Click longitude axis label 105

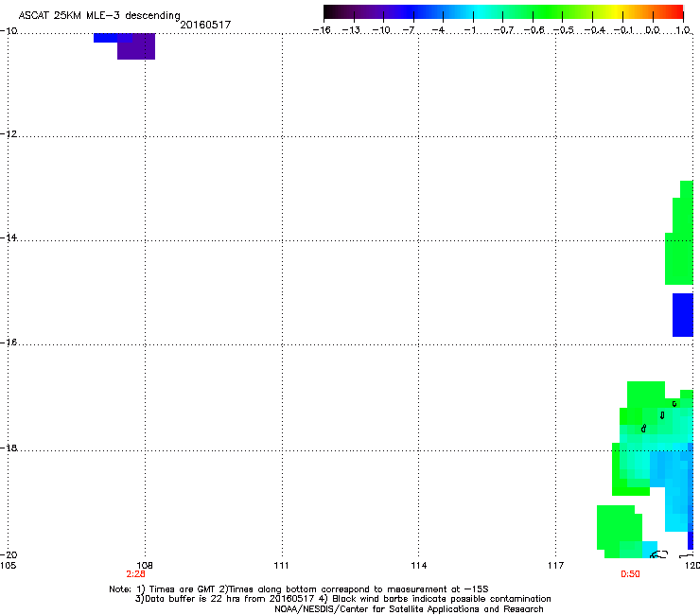(8, 566)
